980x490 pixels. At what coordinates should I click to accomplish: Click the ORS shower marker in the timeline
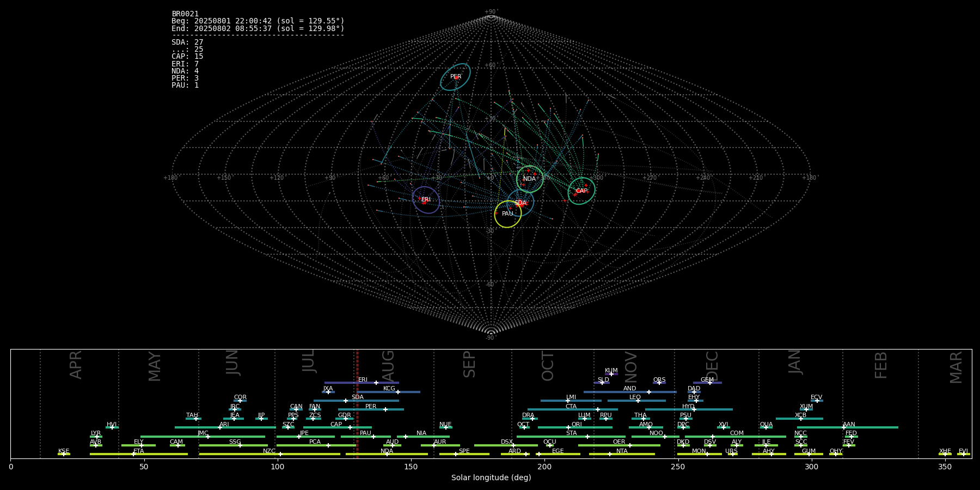tap(659, 383)
